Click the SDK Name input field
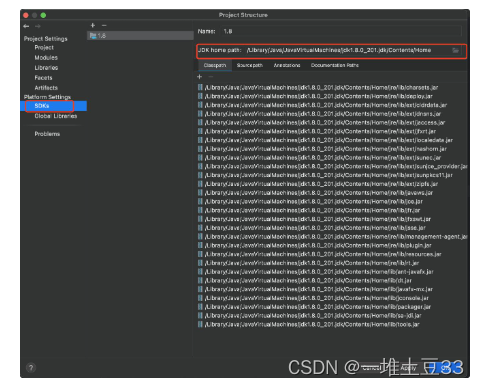The height and width of the screenshot is (387, 480). 342,31
